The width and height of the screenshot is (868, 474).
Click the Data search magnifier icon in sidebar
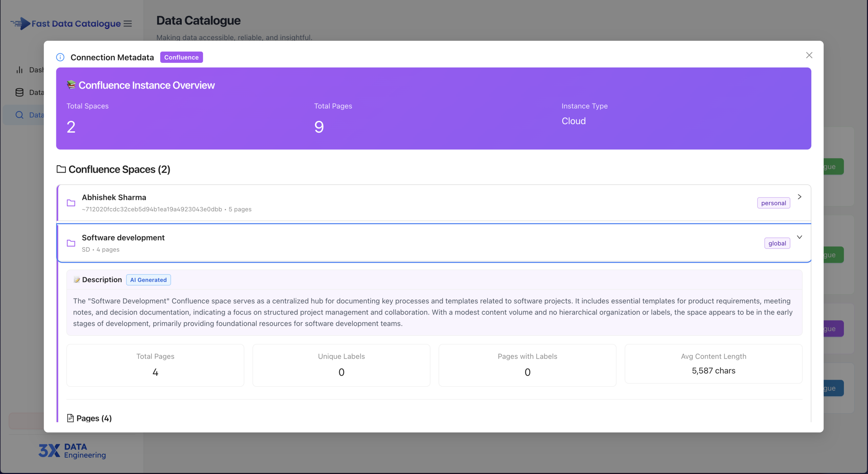[x=19, y=115]
